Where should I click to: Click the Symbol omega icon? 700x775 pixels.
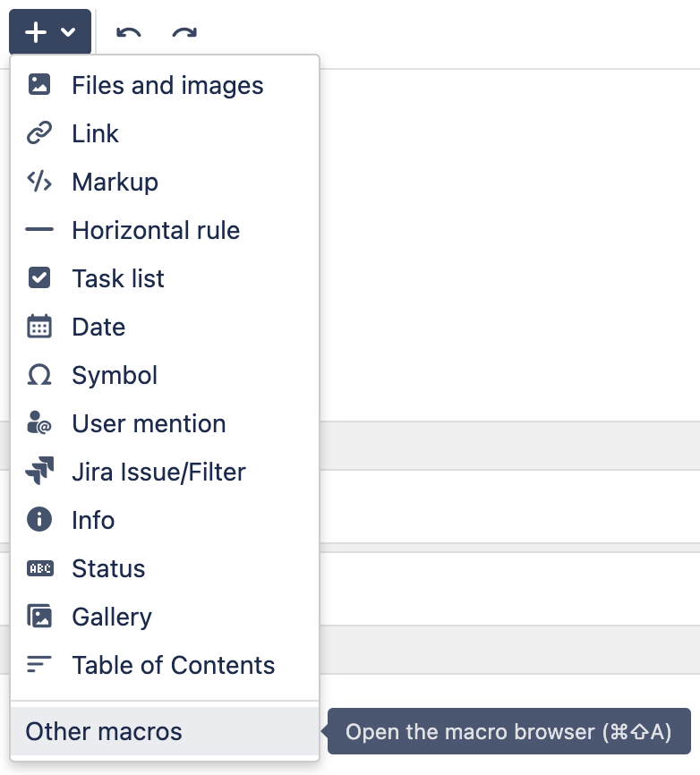pyautogui.click(x=39, y=375)
